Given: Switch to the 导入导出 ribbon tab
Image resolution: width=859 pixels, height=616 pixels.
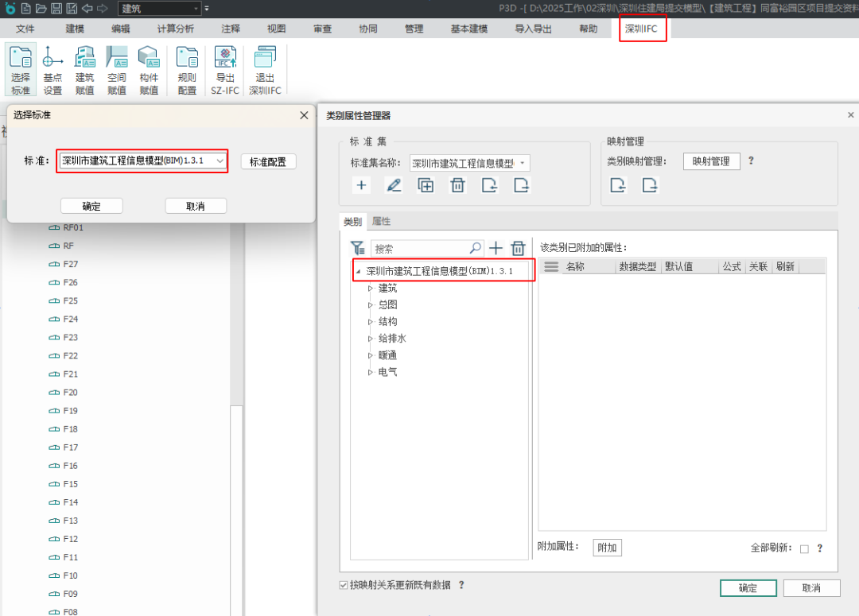Looking at the screenshot, I should click(533, 29).
